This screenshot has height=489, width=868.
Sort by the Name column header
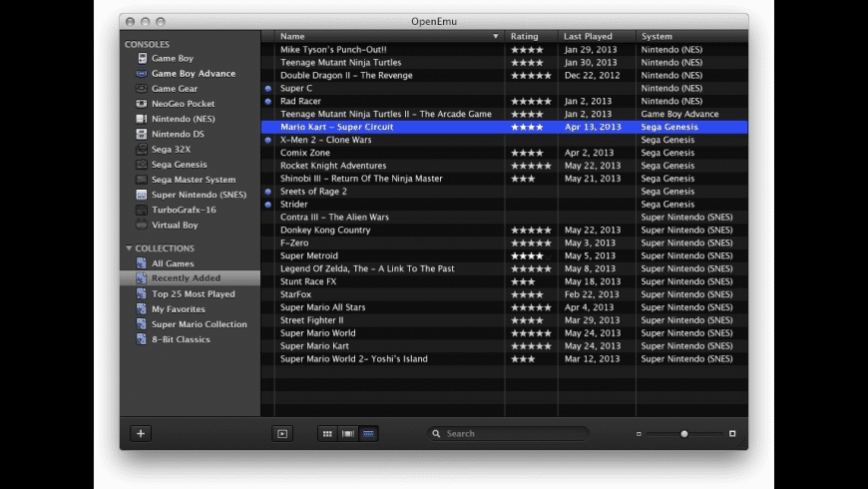coord(389,37)
